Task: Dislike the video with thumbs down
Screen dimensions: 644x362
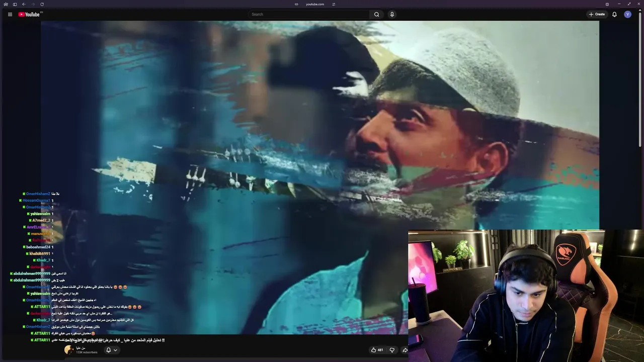Action: [x=392, y=350]
